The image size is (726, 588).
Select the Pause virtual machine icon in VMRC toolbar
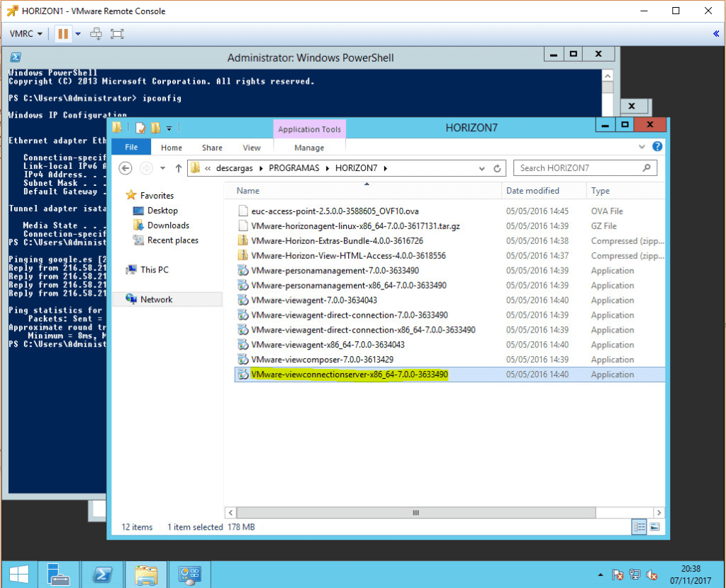click(62, 33)
